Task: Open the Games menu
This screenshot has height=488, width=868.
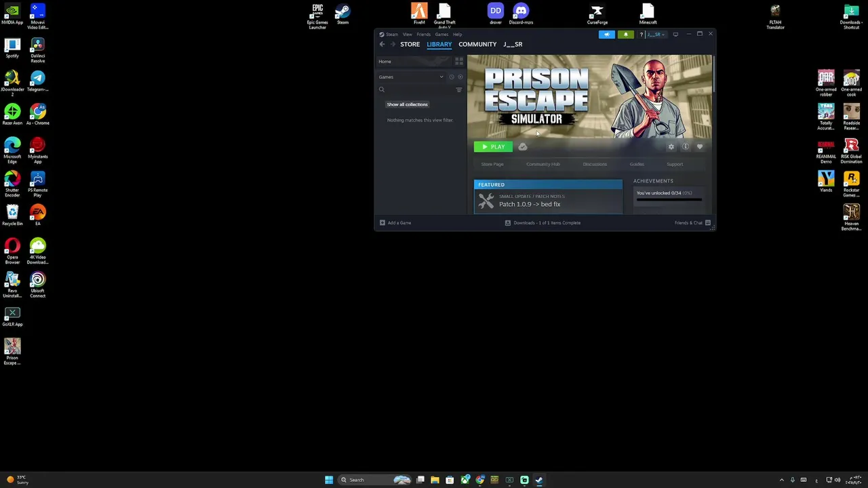Action: [441, 34]
